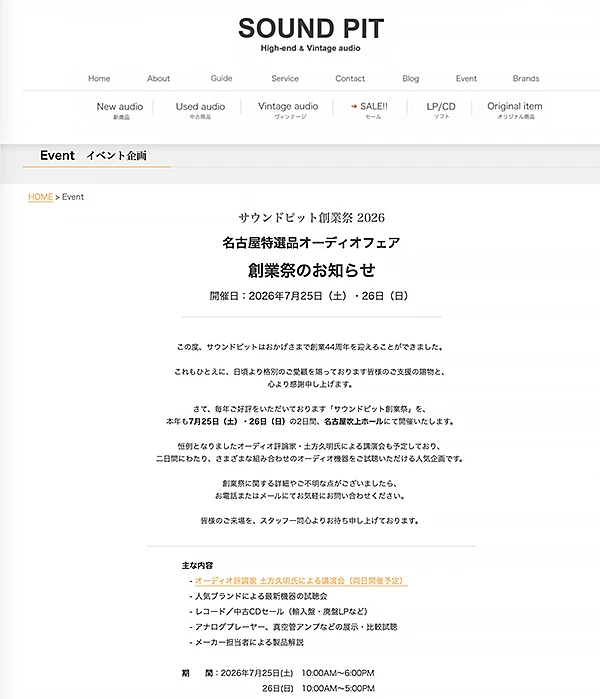Open the Service menu item

pos(285,78)
